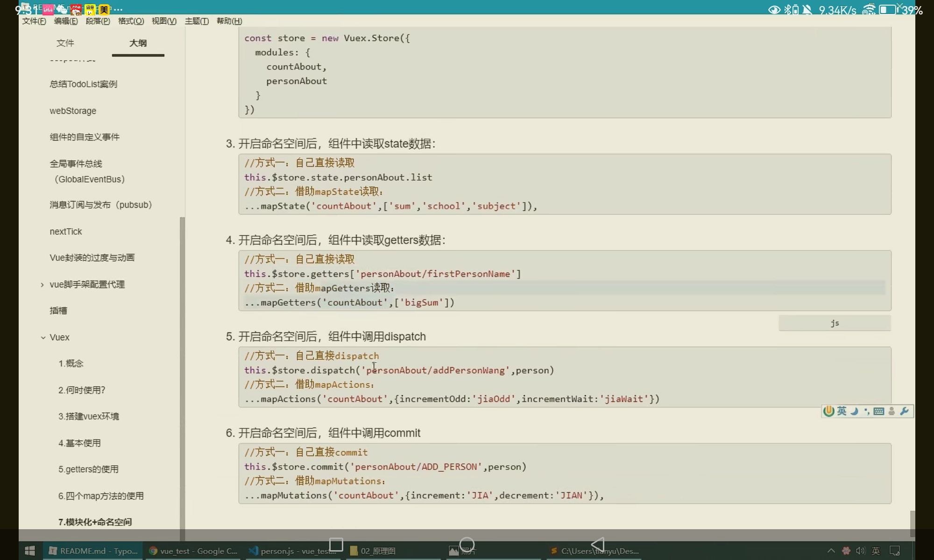The image size is (934, 560).
Task: Click the outline sidebar scrollbar thumb
Action: [x=182, y=373]
